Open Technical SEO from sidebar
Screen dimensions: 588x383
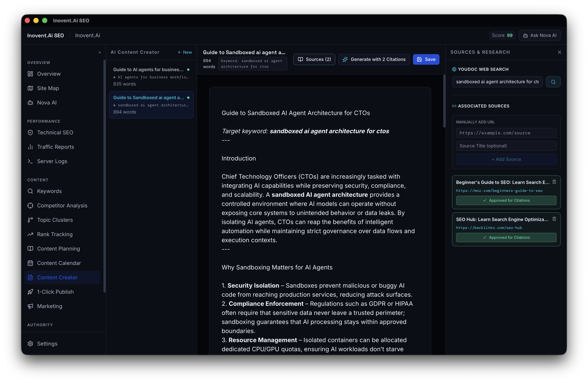point(62,132)
